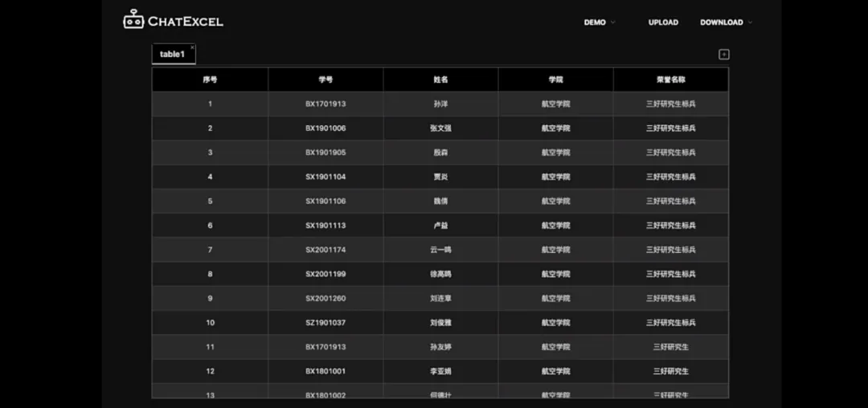Select cell SZ1901037 in row 10
This screenshot has height=408, width=868.
[325, 323]
